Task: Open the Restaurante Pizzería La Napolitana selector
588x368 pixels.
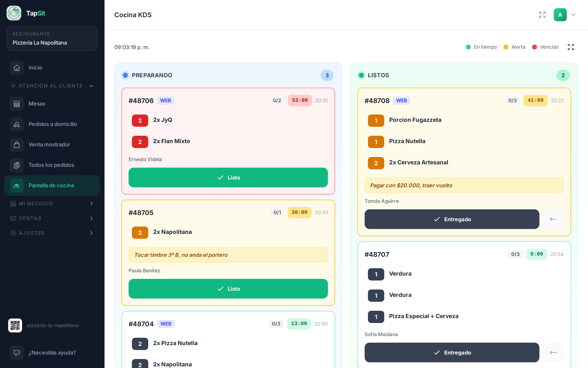Action: (52, 39)
